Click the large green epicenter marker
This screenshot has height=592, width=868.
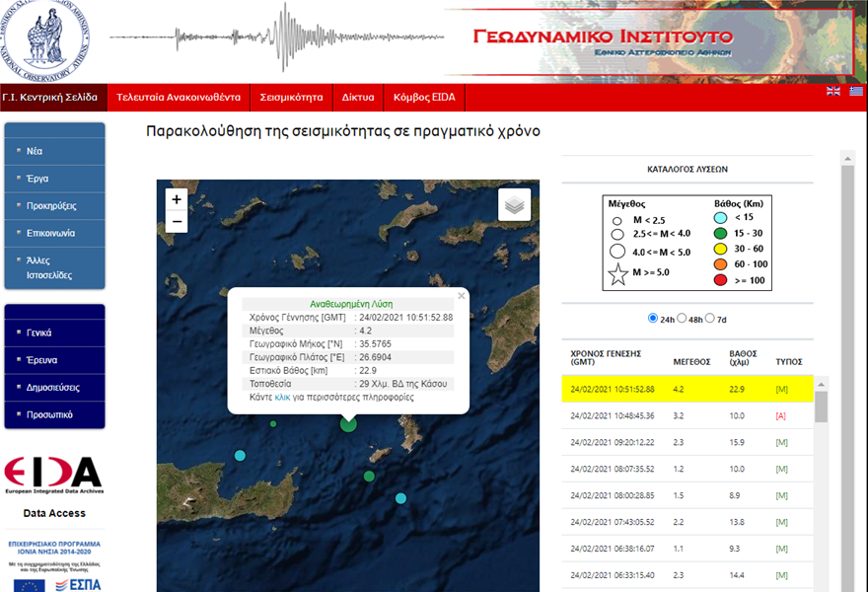[x=348, y=423]
